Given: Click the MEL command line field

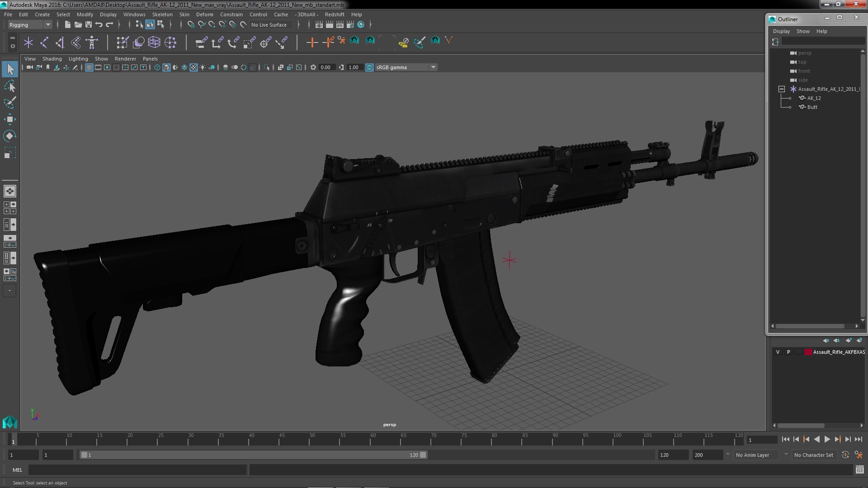Looking at the screenshot, I should click(x=137, y=470).
